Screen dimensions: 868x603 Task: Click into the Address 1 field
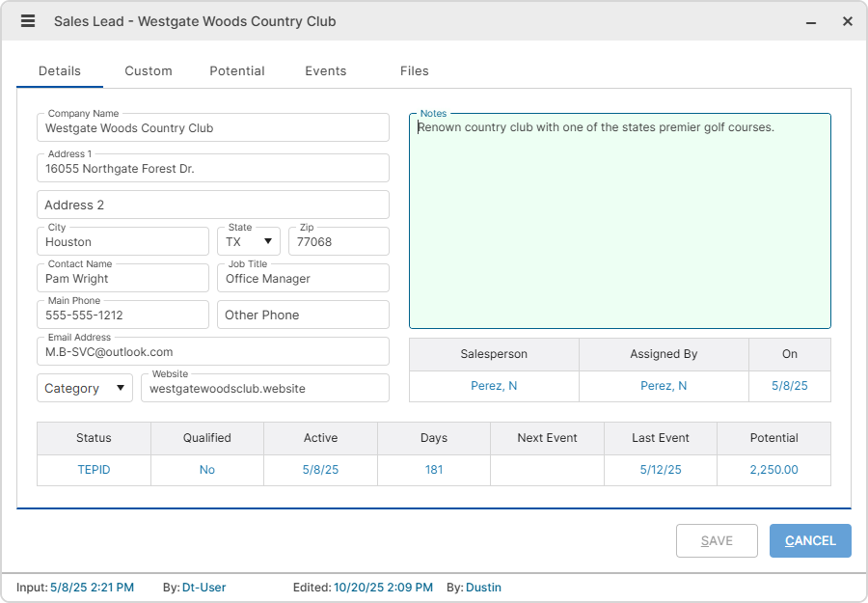(213, 168)
